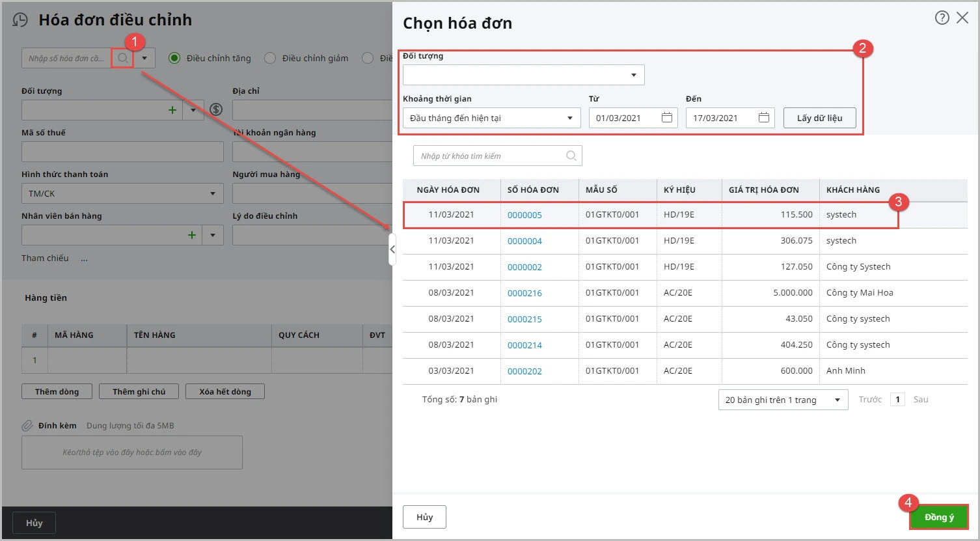The height and width of the screenshot is (541, 980).
Task: Click the dollar coin icon beside Đối tượng
Action: pyautogui.click(x=216, y=110)
